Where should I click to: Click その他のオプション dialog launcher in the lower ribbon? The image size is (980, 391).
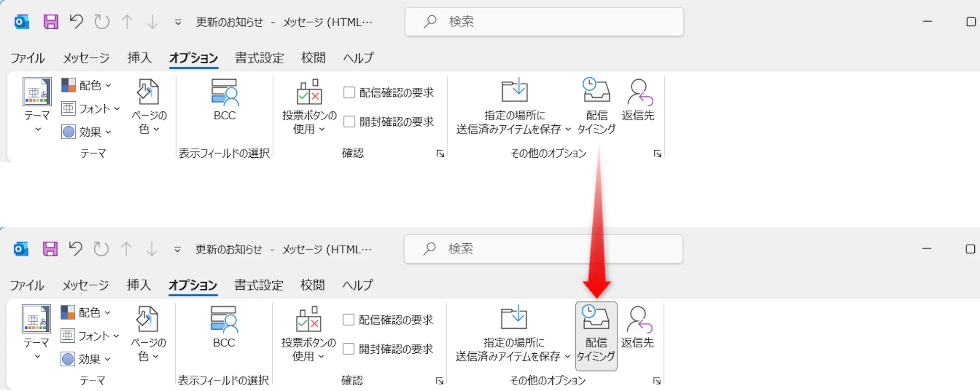point(657,380)
